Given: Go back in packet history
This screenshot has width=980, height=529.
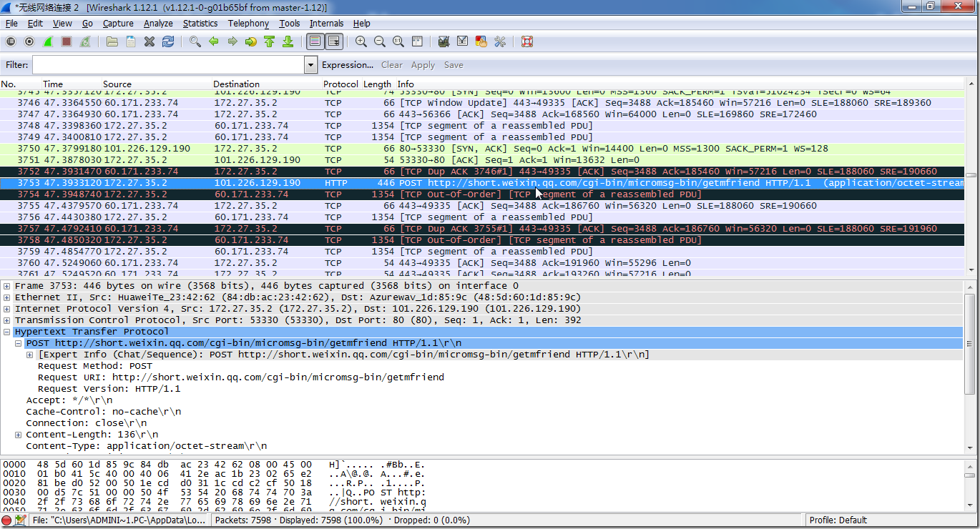Looking at the screenshot, I should 214,41.
